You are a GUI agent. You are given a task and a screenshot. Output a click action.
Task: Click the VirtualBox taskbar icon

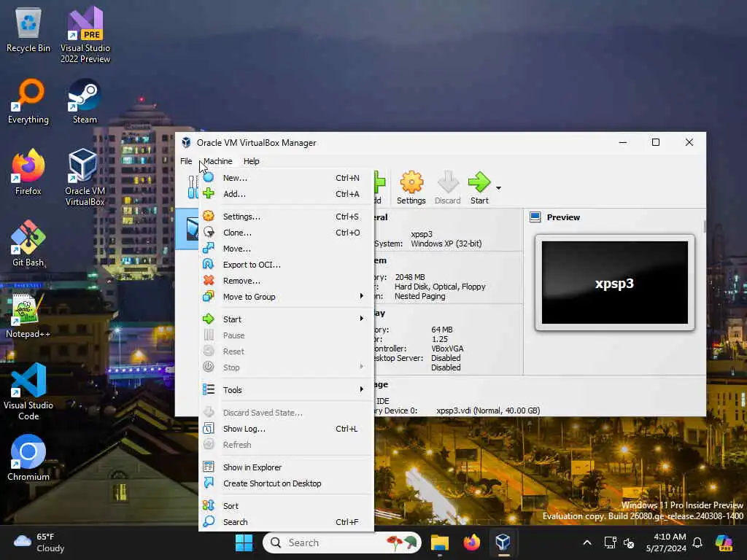503,542
